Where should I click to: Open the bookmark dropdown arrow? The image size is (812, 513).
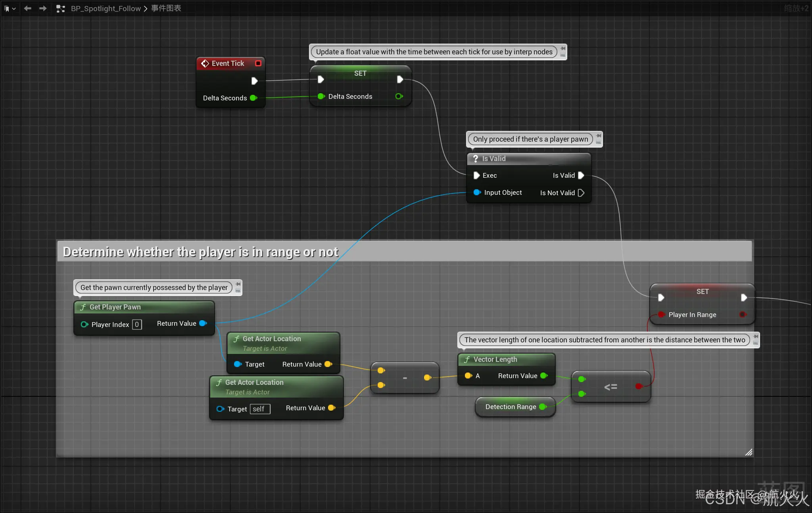(14, 8)
